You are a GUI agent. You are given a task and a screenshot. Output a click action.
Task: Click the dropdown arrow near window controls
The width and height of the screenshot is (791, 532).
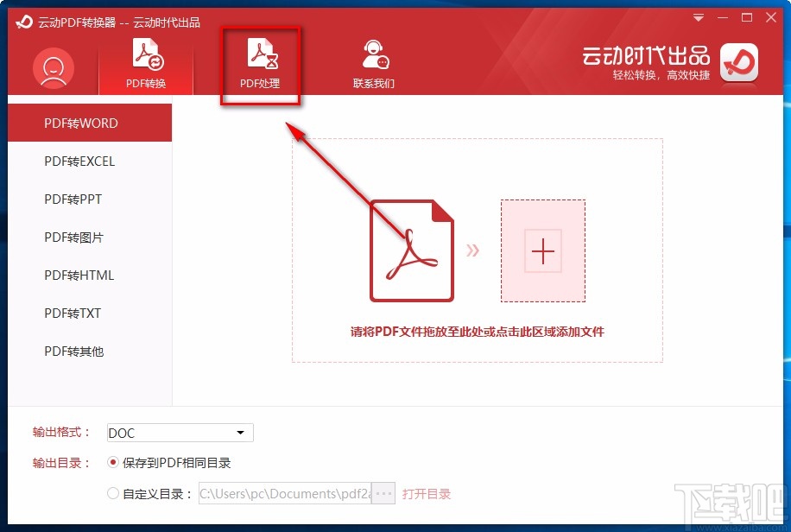pyautogui.click(x=698, y=16)
